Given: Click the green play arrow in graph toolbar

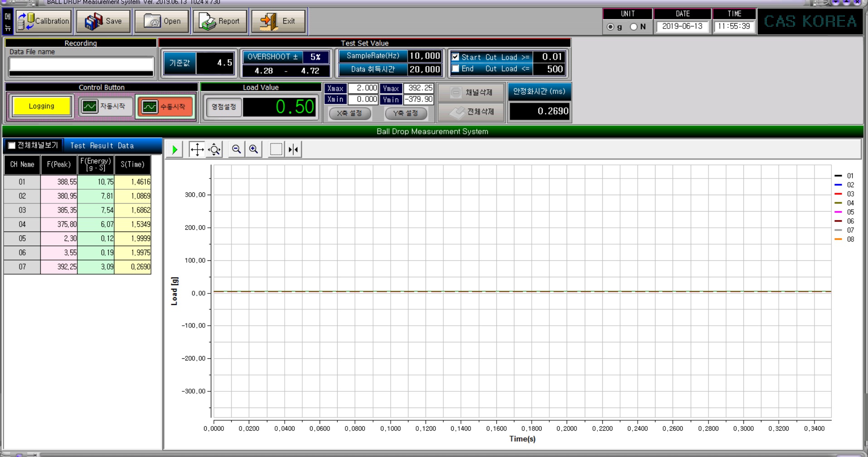Looking at the screenshot, I should click(175, 149).
